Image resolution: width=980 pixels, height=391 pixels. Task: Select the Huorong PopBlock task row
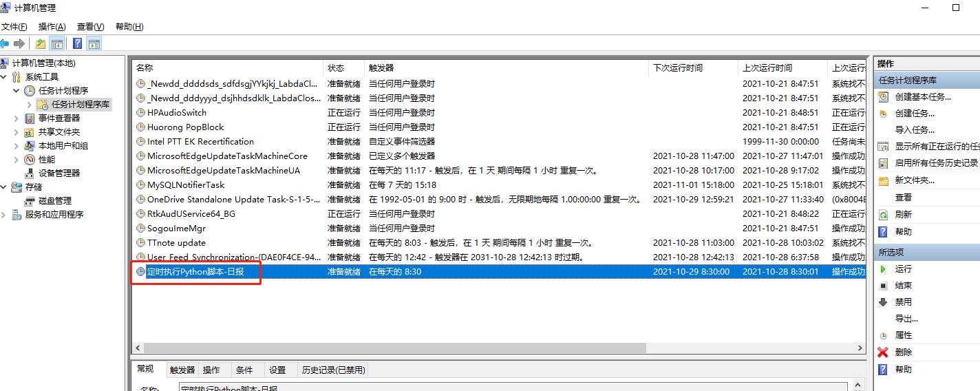[499, 127]
